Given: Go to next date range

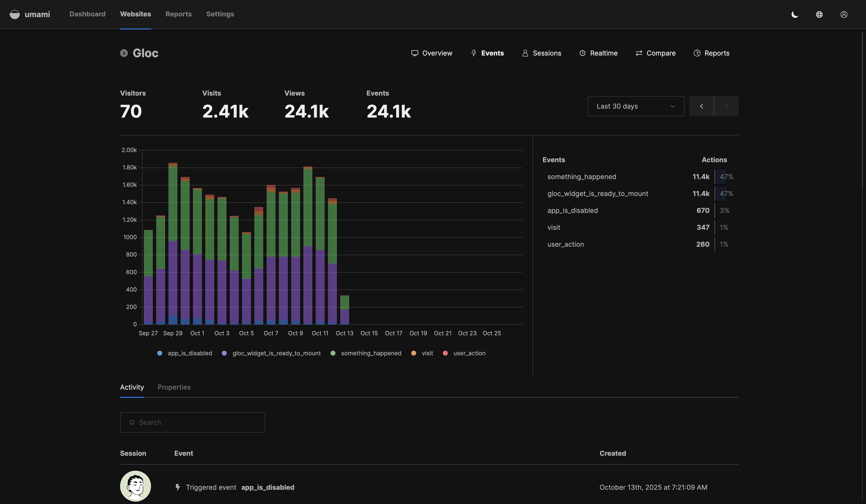Looking at the screenshot, I should [x=726, y=106].
